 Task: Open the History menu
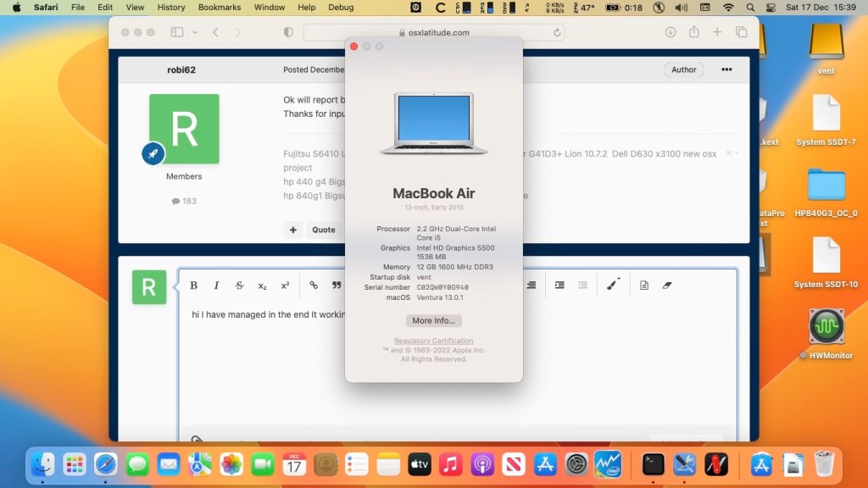click(171, 8)
